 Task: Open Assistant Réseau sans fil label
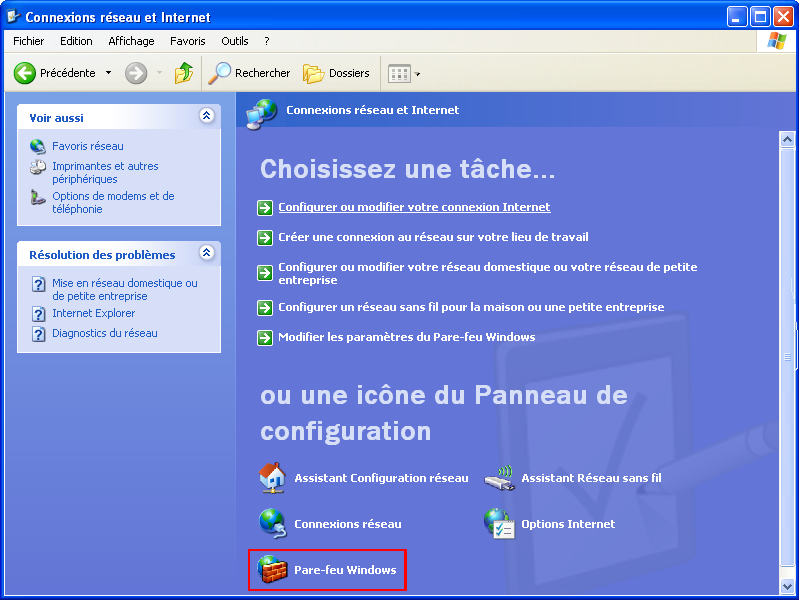pos(591,478)
